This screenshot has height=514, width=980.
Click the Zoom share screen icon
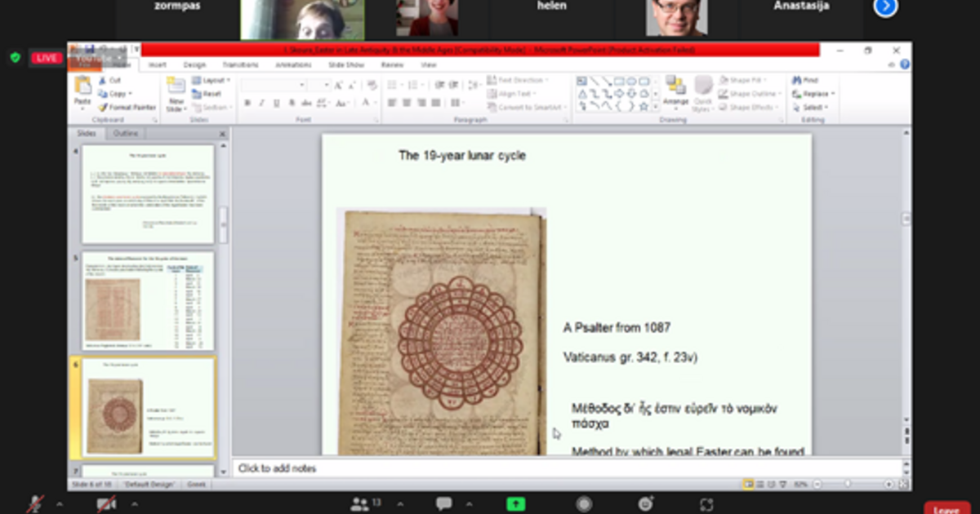515,504
